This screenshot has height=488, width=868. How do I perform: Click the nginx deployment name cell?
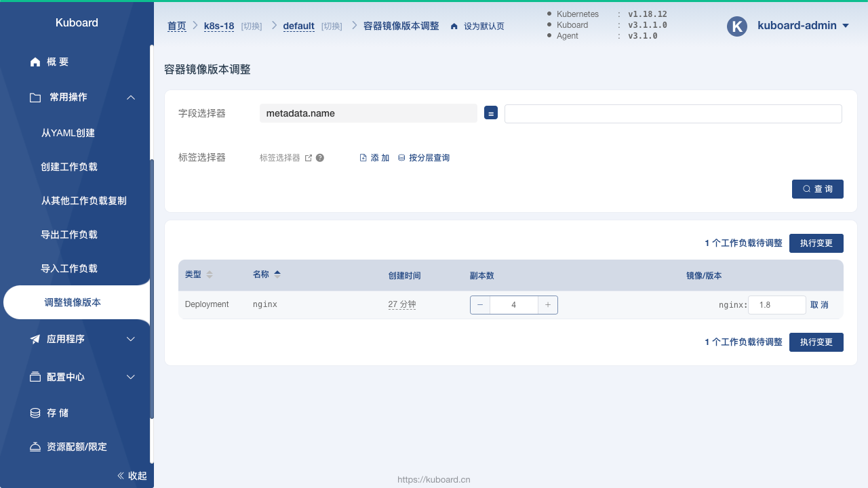(x=265, y=304)
